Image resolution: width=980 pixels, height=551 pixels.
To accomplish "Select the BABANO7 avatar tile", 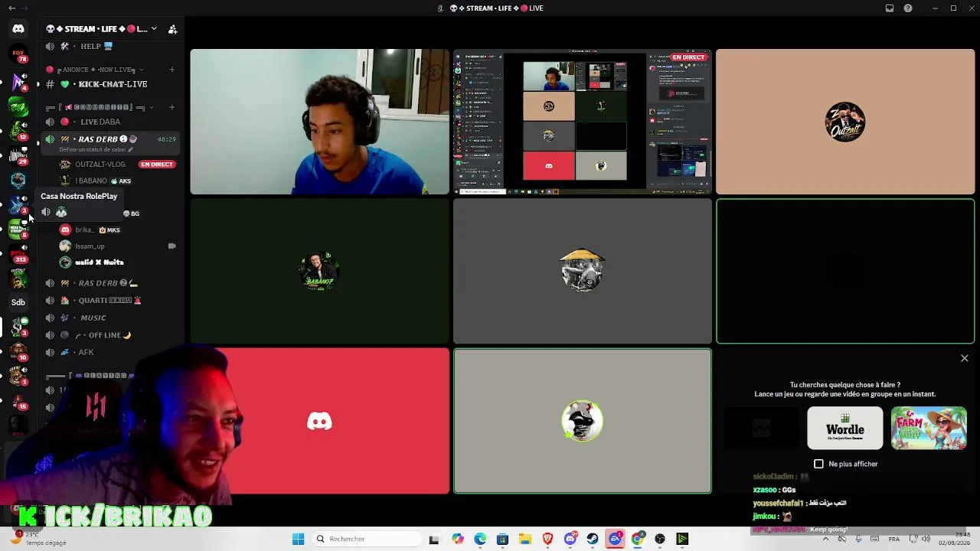I will (319, 271).
